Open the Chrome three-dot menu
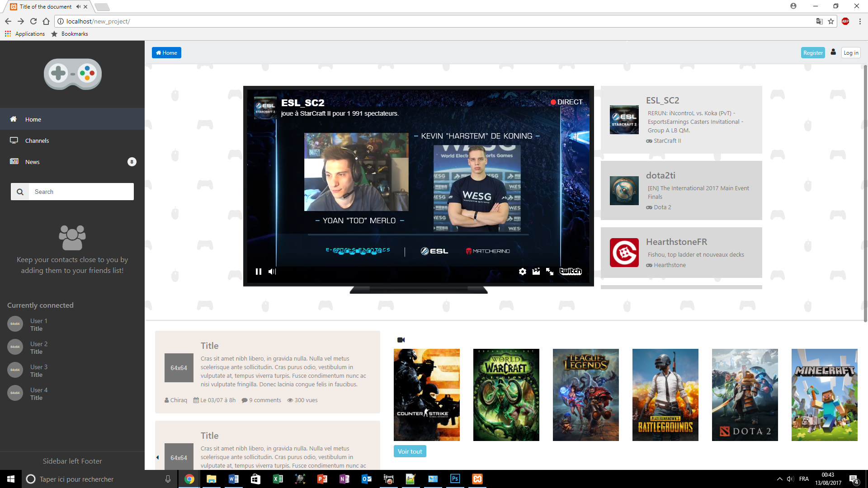 [x=861, y=21]
